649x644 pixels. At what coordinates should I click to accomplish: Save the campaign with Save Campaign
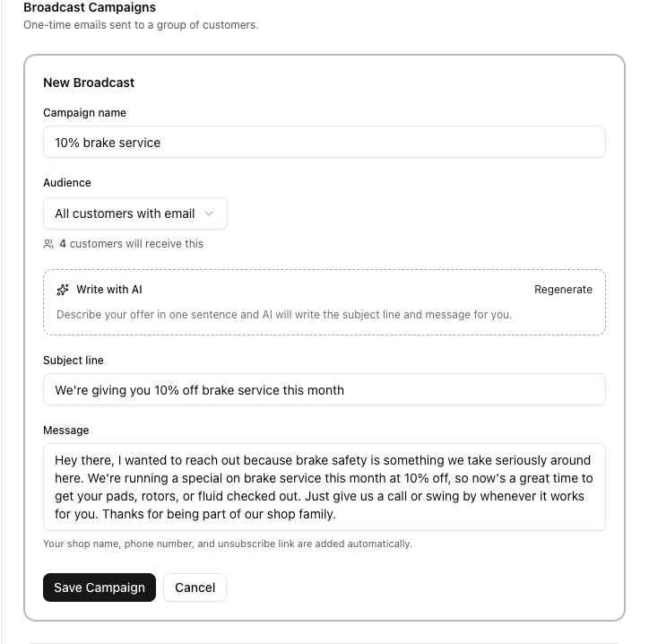100,587
